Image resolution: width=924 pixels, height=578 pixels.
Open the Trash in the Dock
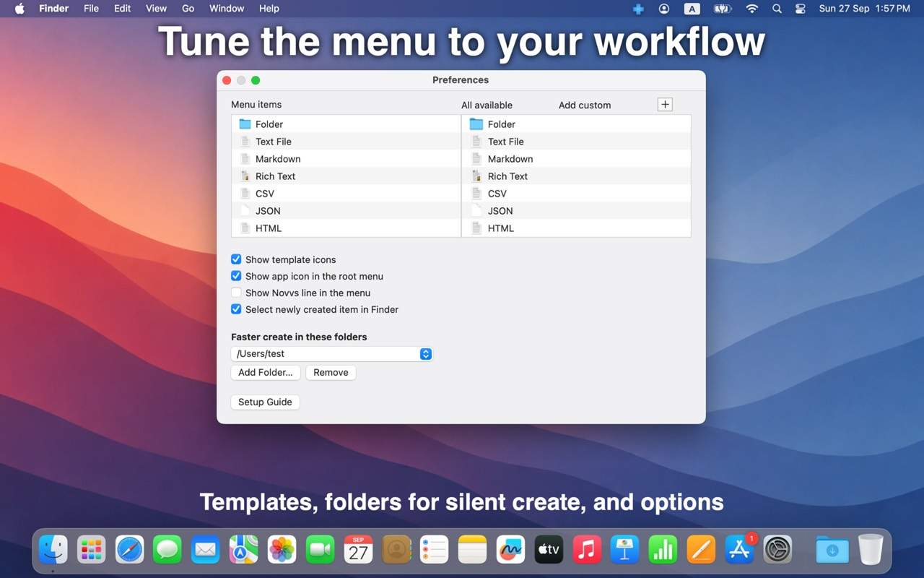coord(871,550)
